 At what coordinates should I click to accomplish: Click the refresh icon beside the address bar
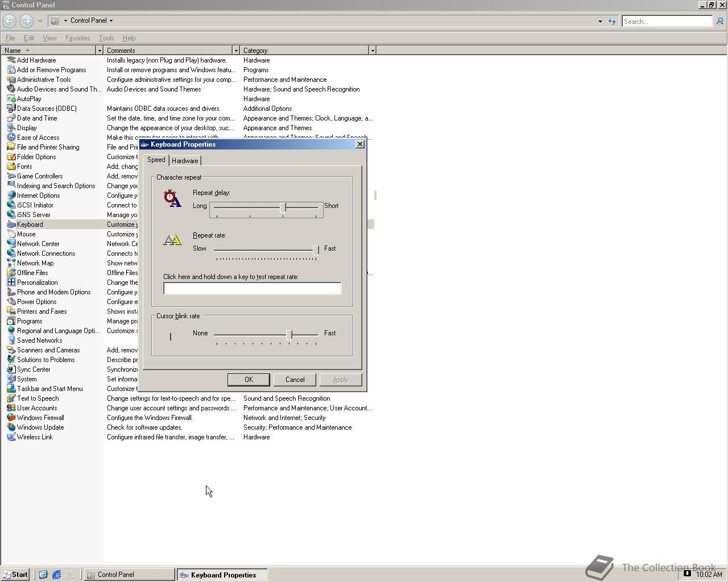[x=612, y=21]
